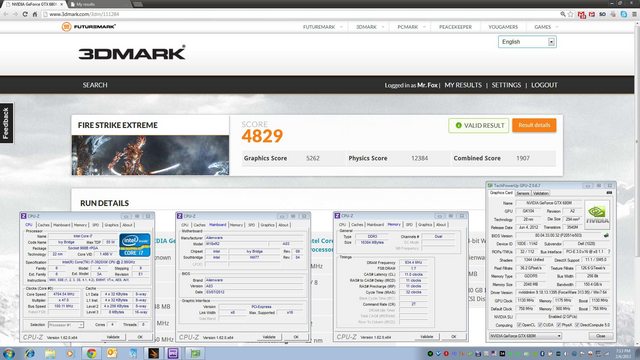Click the Chrome icon in the taskbar

point(91,353)
